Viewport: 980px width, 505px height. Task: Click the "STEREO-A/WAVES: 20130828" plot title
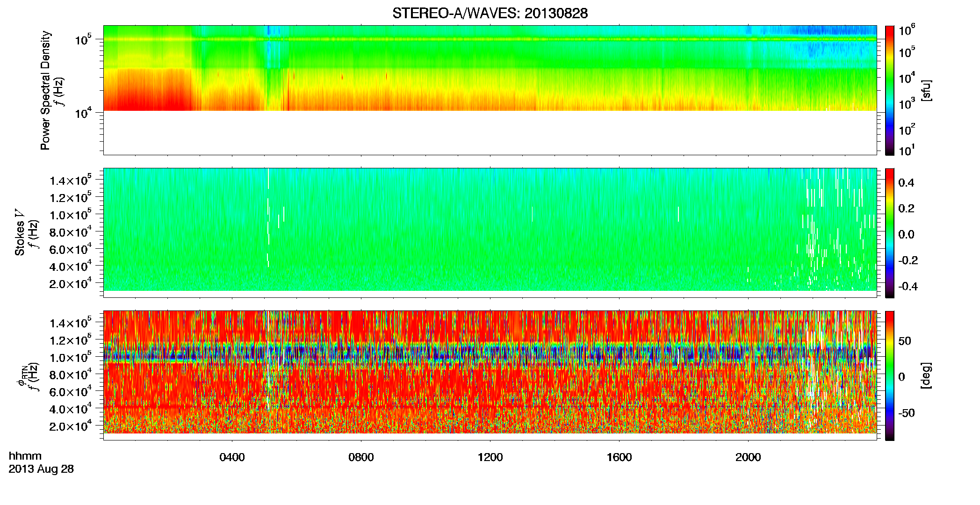pos(490,14)
